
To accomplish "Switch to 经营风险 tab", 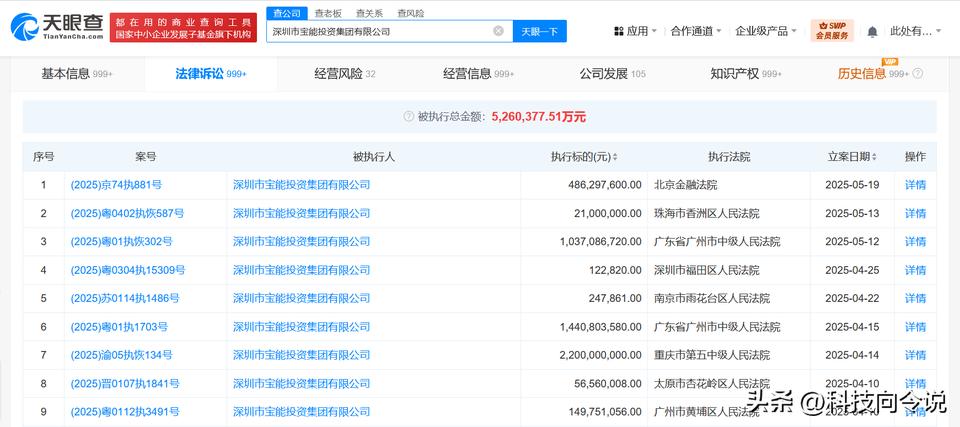I will pos(345,74).
